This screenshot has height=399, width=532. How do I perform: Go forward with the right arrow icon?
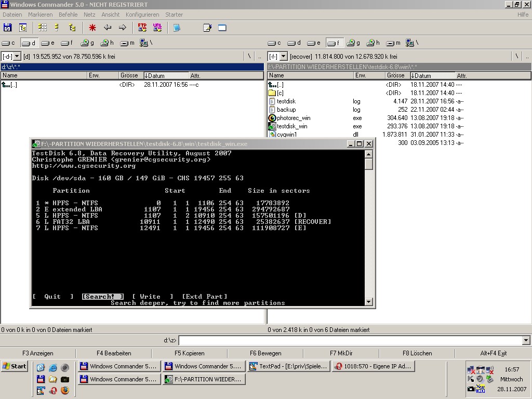[x=123, y=28]
